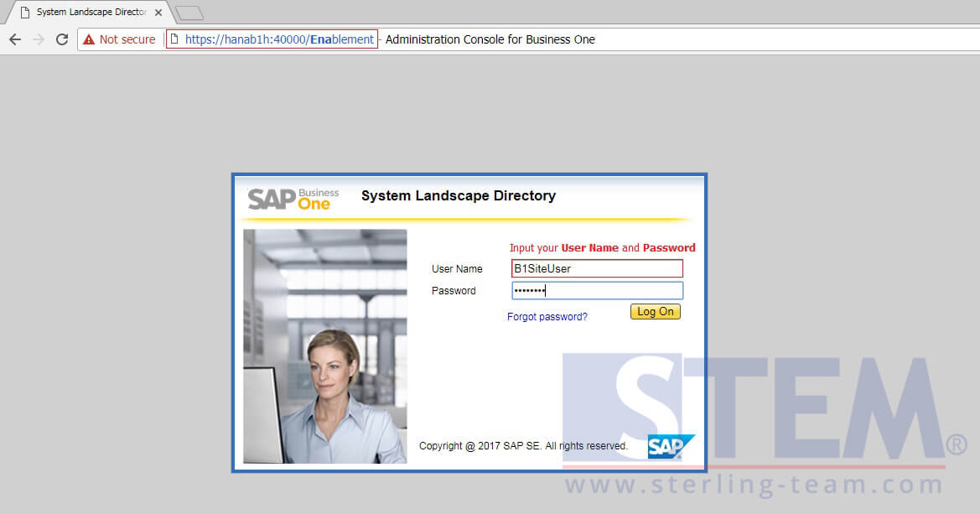Click the System Landscape Directory heading text
Viewport: 980px width, 514px height.
(x=458, y=195)
